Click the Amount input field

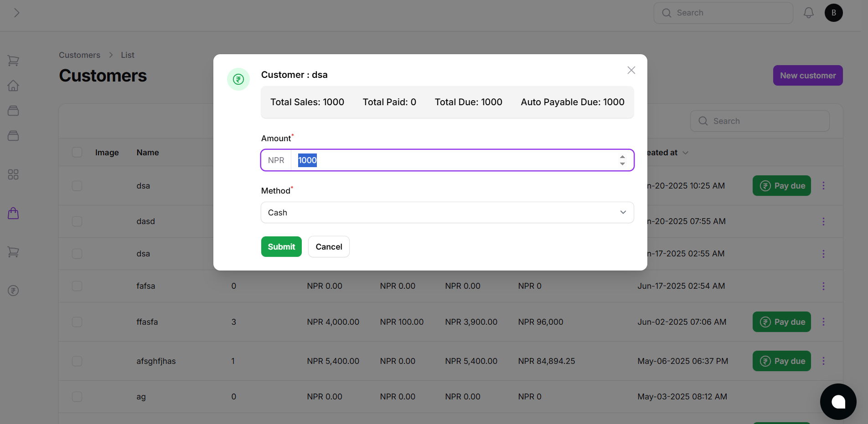pos(451,160)
